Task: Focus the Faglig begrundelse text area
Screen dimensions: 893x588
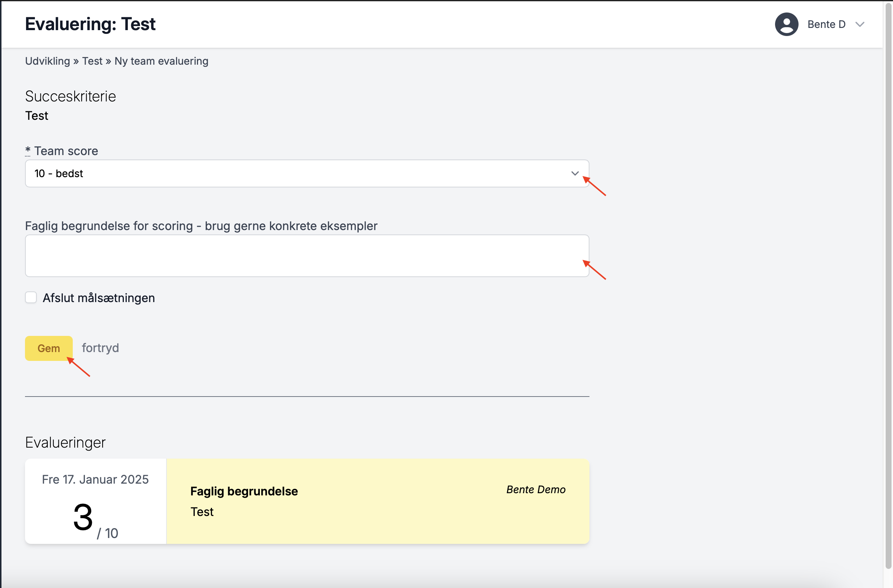Action: point(307,256)
